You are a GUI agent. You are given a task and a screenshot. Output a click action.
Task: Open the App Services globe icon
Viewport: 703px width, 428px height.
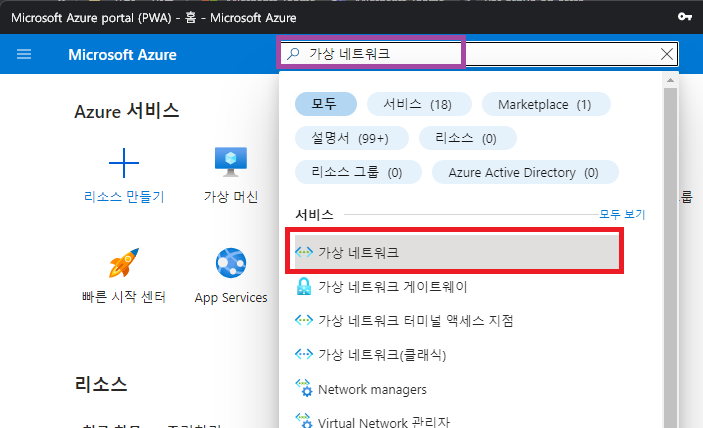(231, 263)
